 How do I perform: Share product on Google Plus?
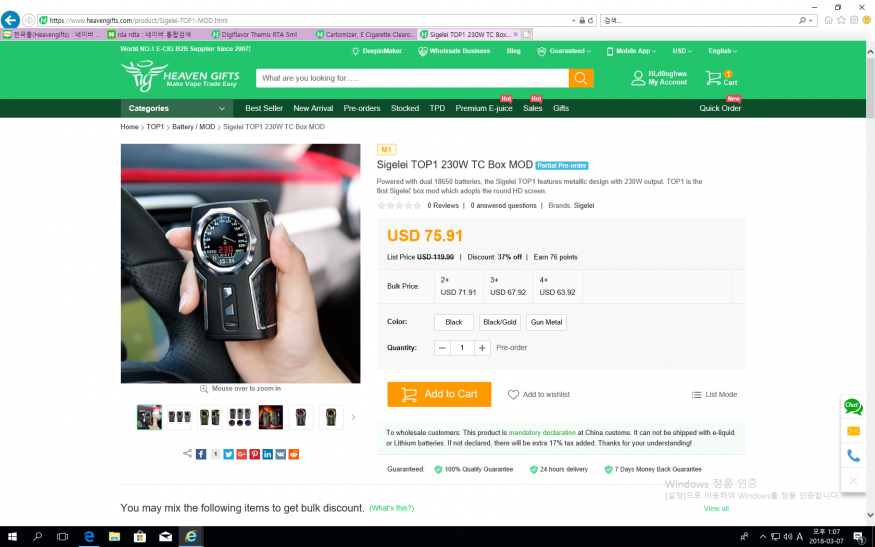242,454
